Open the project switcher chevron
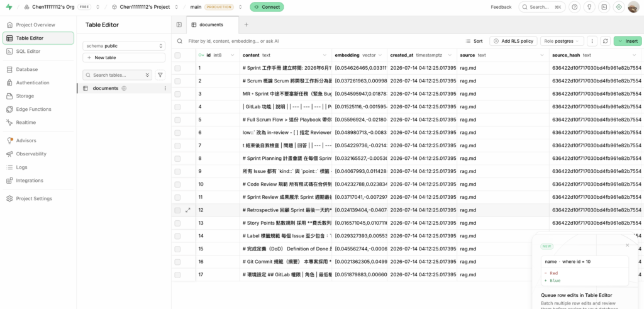644x309 pixels. (x=177, y=7)
